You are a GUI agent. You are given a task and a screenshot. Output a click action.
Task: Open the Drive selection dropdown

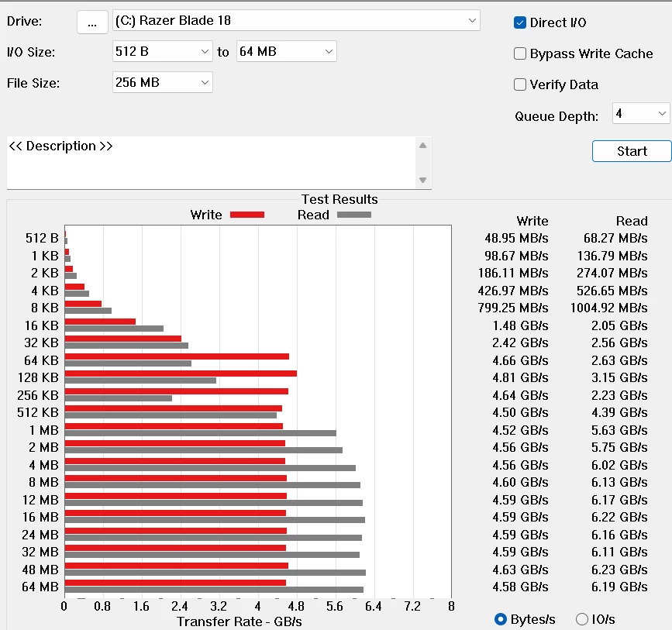[x=296, y=21]
